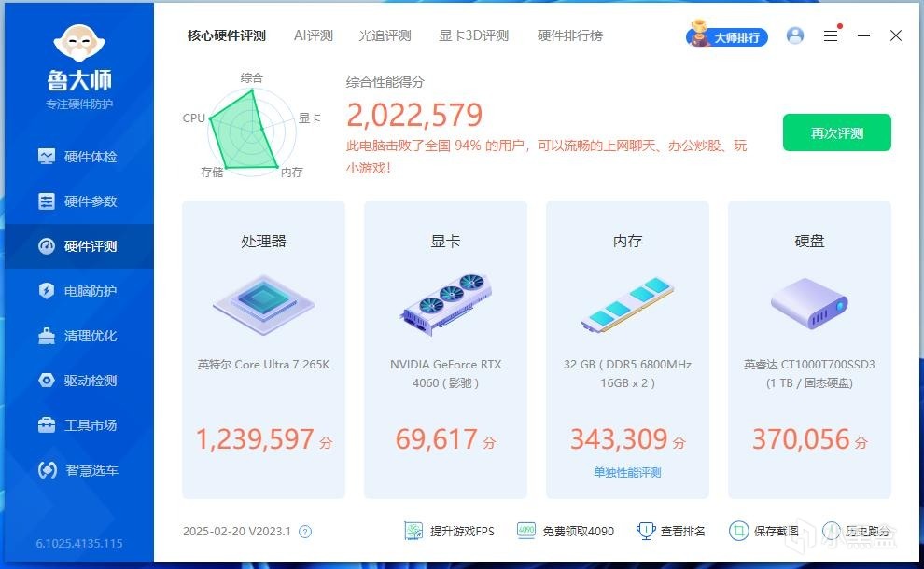
Task: Switch to the 光追评测 tab
Action: (x=385, y=36)
